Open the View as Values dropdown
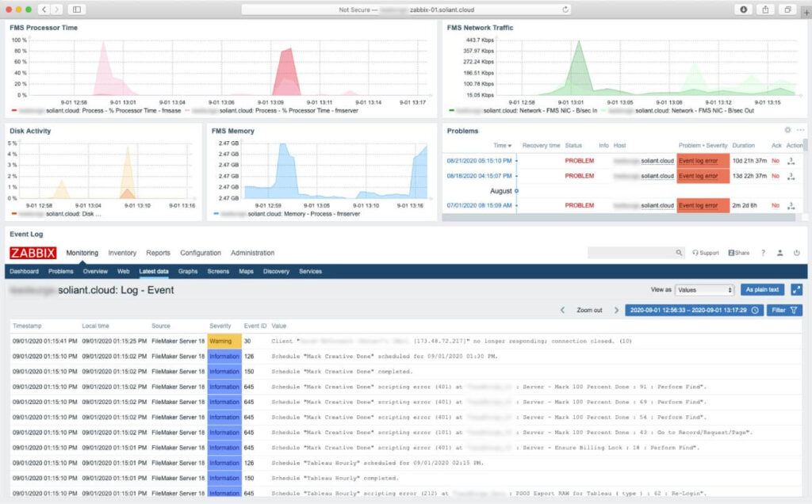The height and width of the screenshot is (504, 812). [x=706, y=289]
